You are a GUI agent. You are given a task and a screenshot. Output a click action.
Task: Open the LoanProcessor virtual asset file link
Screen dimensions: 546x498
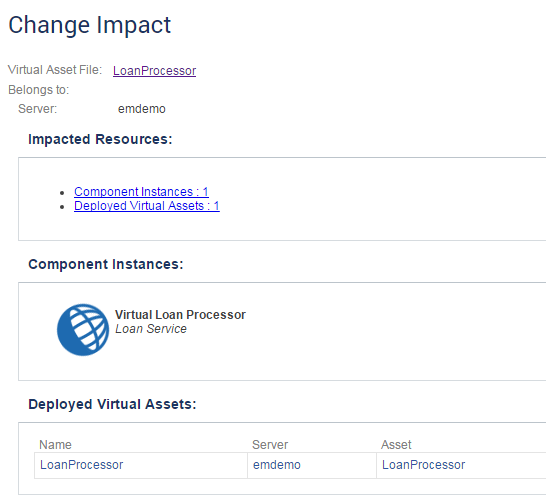tap(155, 71)
